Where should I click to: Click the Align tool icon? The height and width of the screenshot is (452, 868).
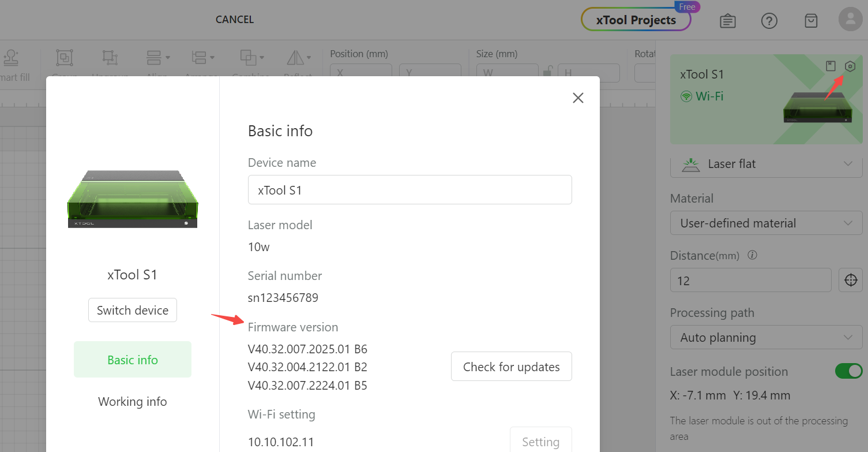tap(153, 58)
